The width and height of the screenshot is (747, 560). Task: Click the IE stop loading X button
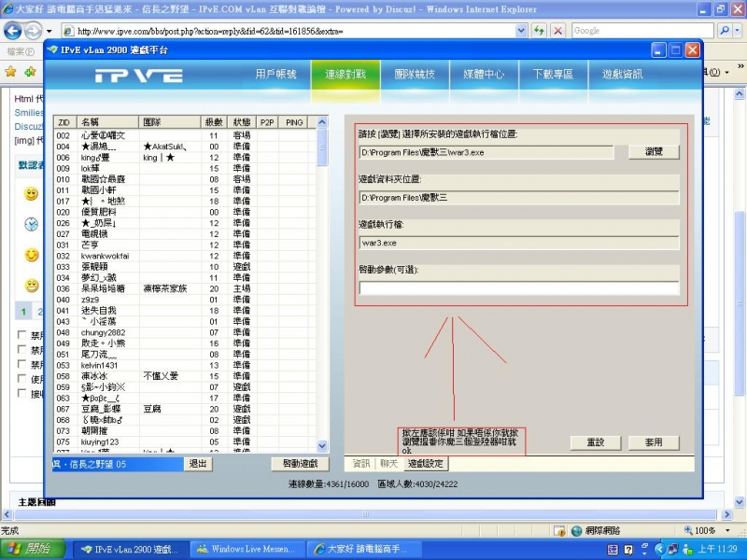pyautogui.click(x=558, y=31)
